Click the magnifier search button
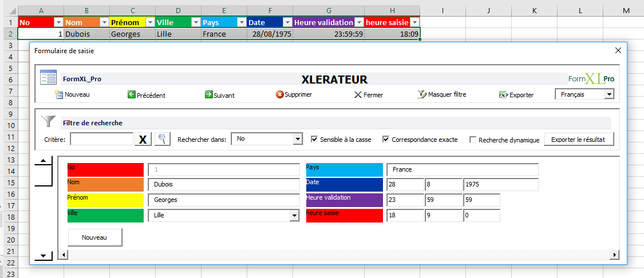 point(162,139)
